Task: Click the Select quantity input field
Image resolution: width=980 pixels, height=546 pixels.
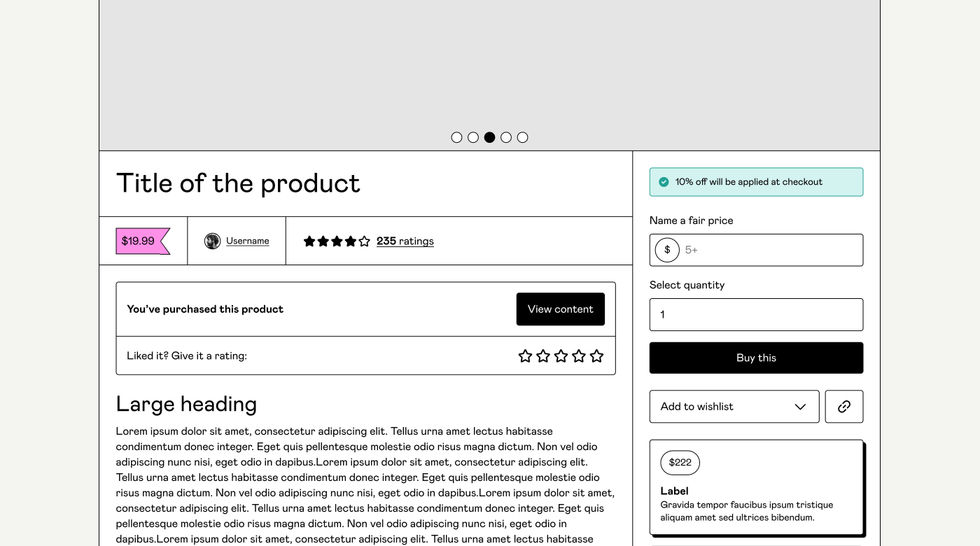Action: (756, 314)
